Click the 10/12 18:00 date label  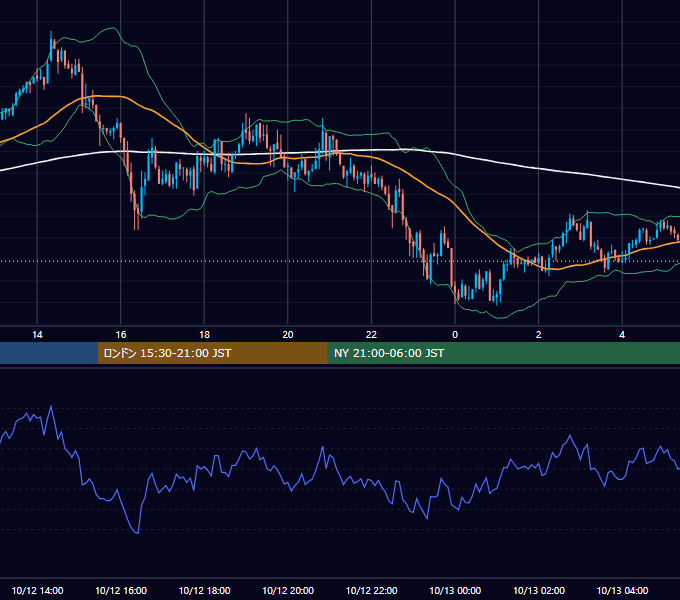pyautogui.click(x=204, y=590)
